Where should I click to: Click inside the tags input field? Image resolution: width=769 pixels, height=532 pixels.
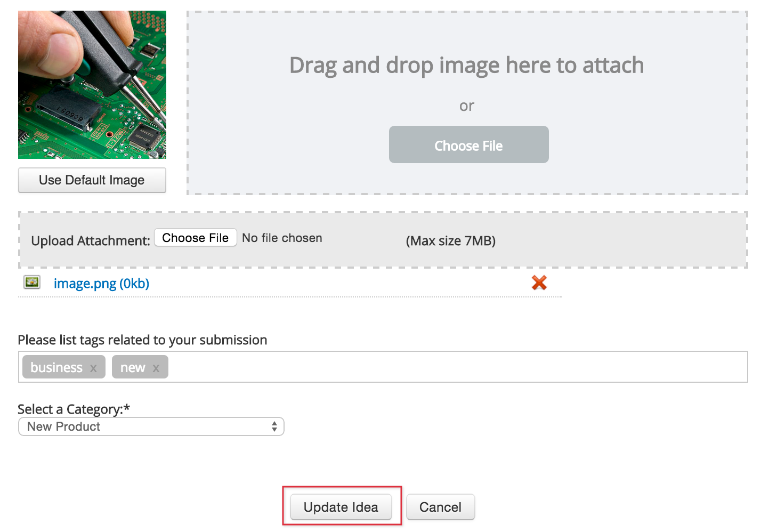point(457,367)
